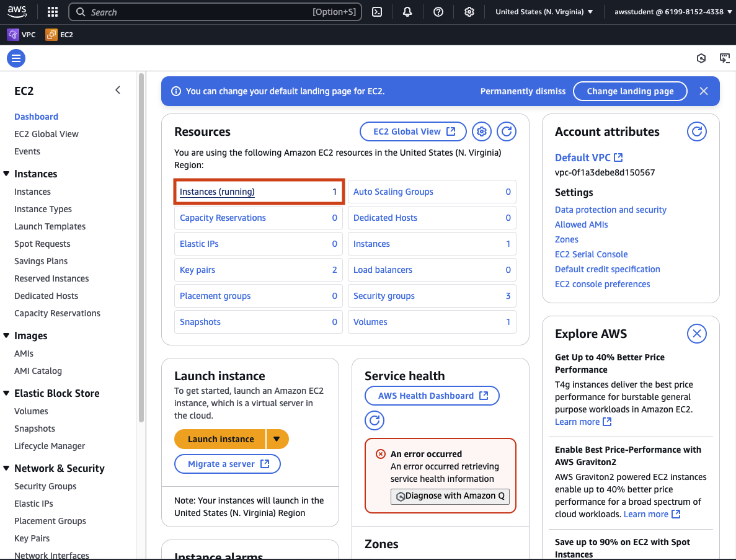
Task: Click the EC2 shortcut in favorites bar
Action: [x=60, y=34]
